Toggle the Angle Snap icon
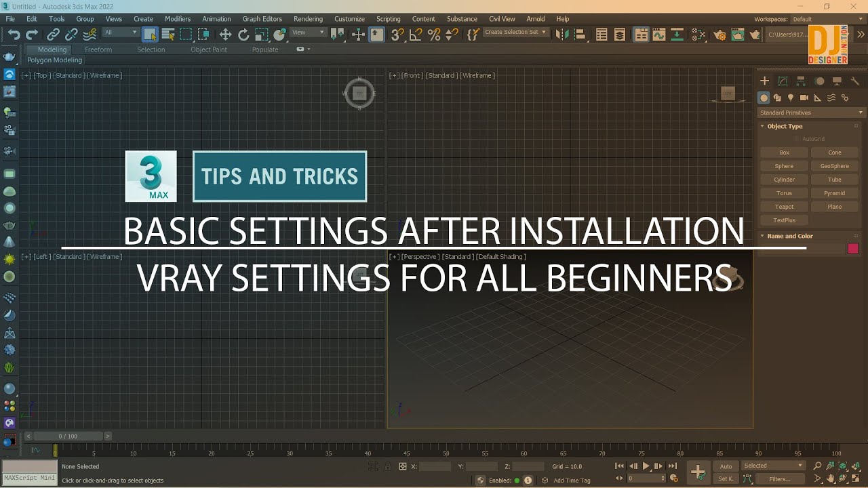The width and height of the screenshot is (868, 488). pos(416,35)
